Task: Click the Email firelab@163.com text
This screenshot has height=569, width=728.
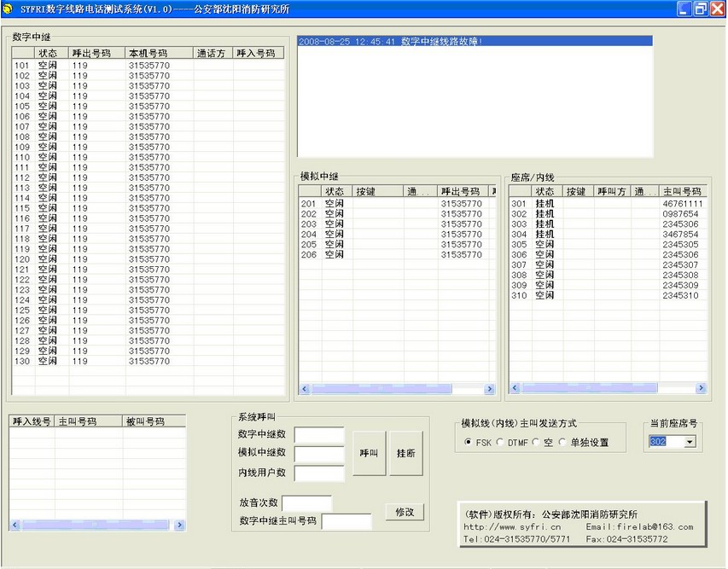Action: point(639,526)
